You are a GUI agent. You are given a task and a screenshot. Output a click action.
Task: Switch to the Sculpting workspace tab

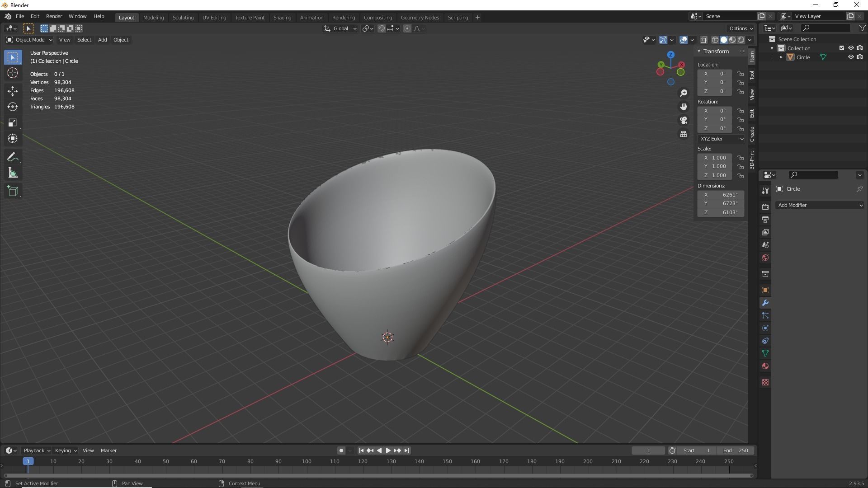(183, 18)
